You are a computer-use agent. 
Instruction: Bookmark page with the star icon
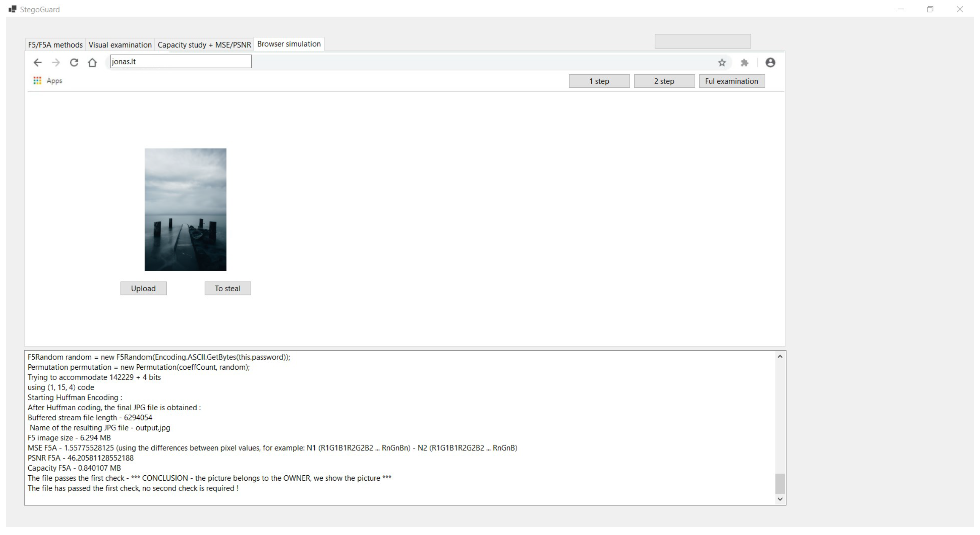coord(722,63)
